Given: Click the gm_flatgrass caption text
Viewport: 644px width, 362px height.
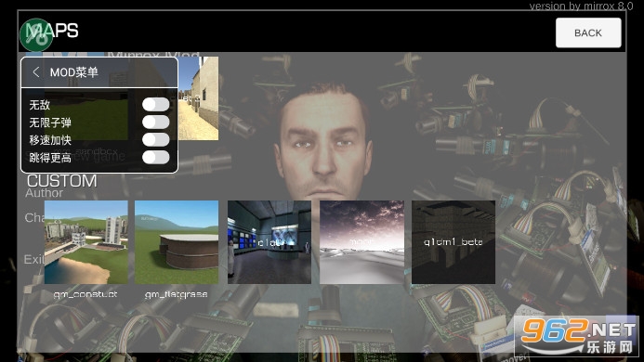Looking at the screenshot, I should coord(177,294).
